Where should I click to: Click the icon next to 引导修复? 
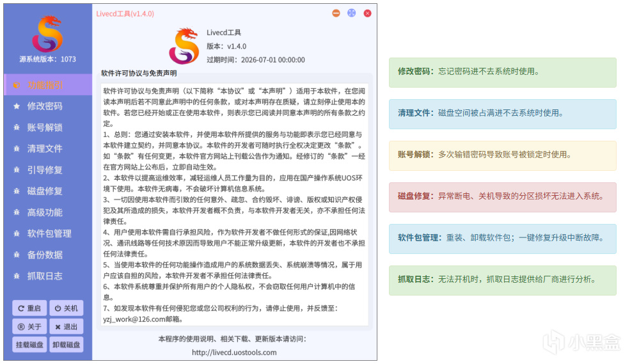tap(17, 170)
